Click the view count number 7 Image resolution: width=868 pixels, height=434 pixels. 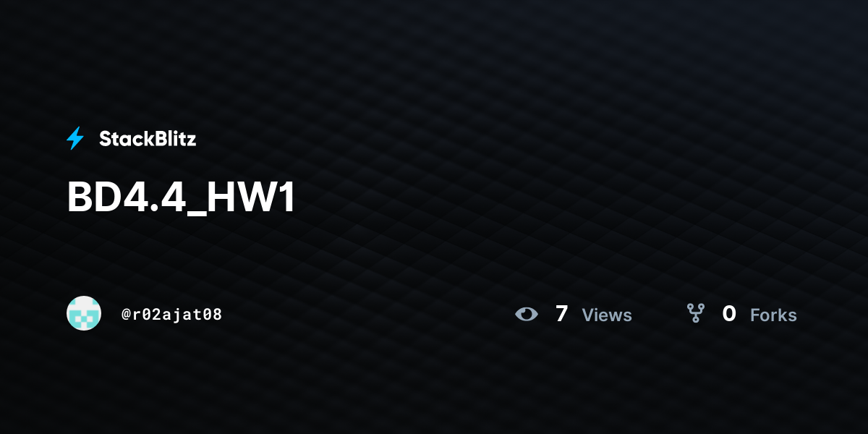click(x=561, y=314)
